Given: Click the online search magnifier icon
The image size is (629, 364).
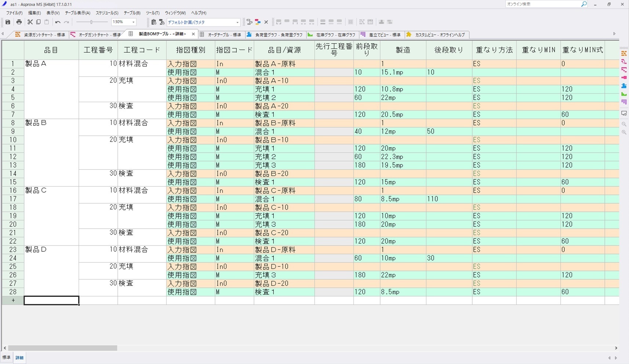Looking at the screenshot, I should [x=584, y=4].
